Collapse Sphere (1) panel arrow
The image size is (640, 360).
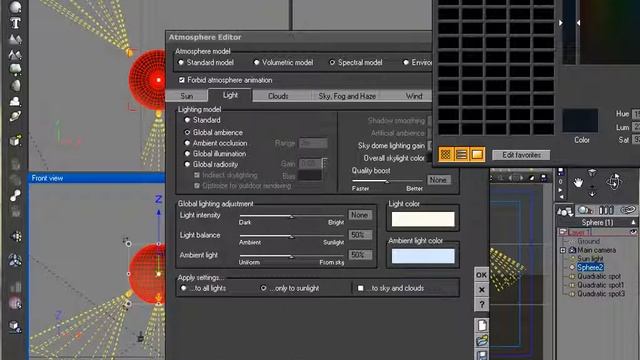[x=633, y=222]
